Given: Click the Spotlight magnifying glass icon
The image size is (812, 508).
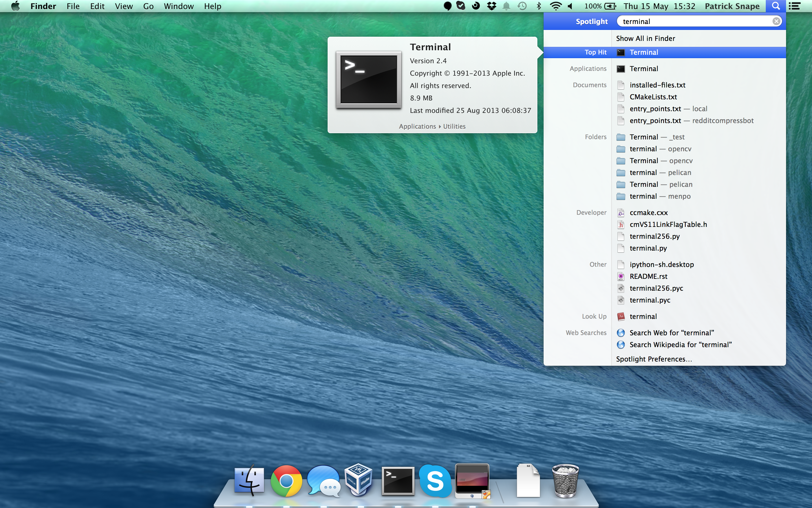Looking at the screenshot, I should 775,6.
